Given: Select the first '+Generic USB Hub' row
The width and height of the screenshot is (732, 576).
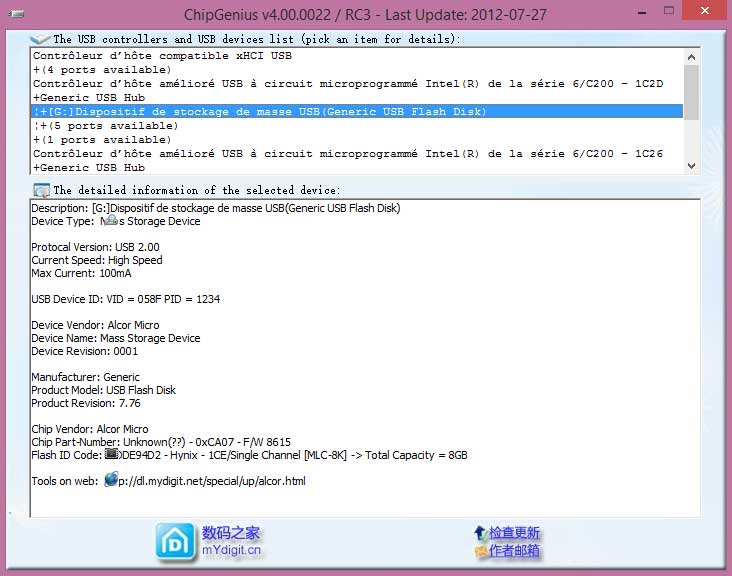Looking at the screenshot, I should (x=357, y=98).
